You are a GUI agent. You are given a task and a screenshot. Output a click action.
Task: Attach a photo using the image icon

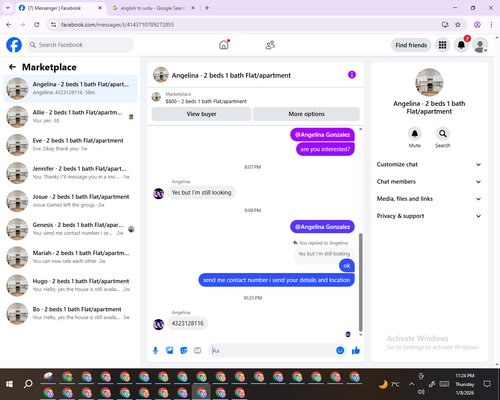point(169,350)
